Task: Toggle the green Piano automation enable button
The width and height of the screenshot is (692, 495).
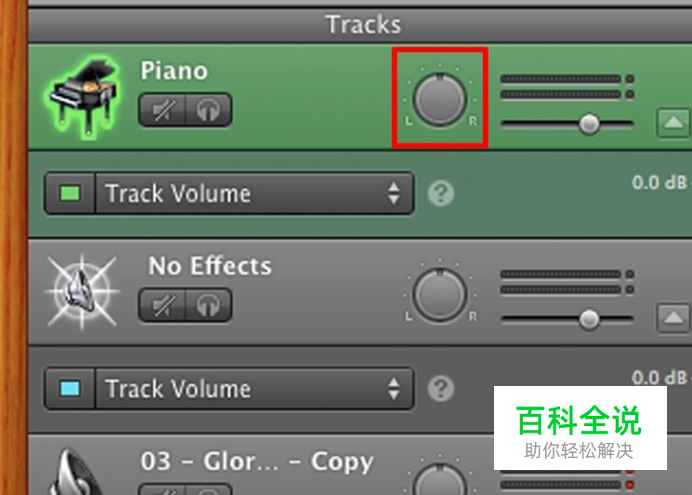Action: [x=70, y=193]
